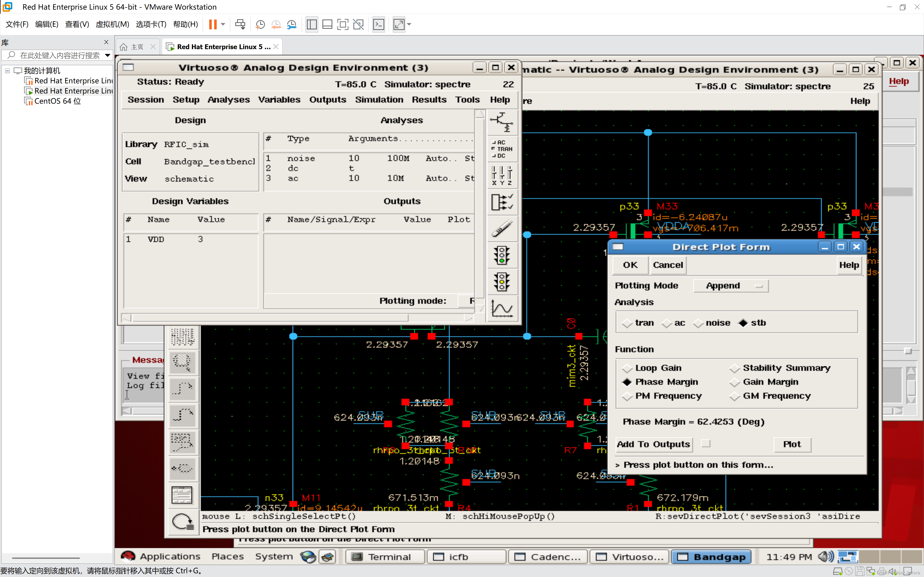The width and height of the screenshot is (924, 577).
Task: Open Choose Analyses AC/TRAN/DC icon
Action: click(502, 149)
